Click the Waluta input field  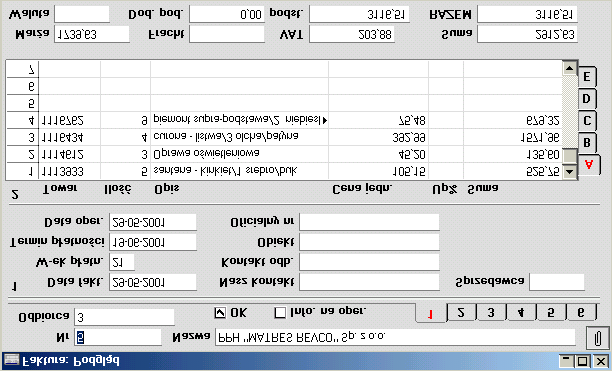(82, 14)
